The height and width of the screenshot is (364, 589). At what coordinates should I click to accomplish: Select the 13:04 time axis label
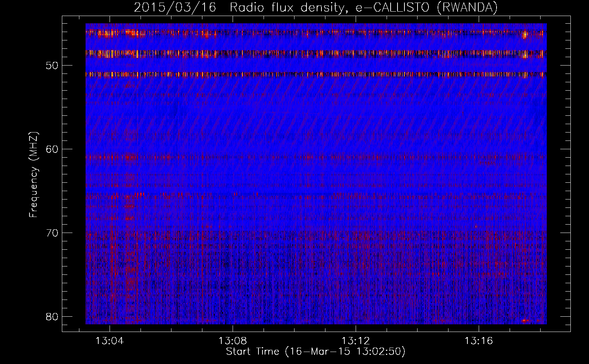(x=110, y=341)
